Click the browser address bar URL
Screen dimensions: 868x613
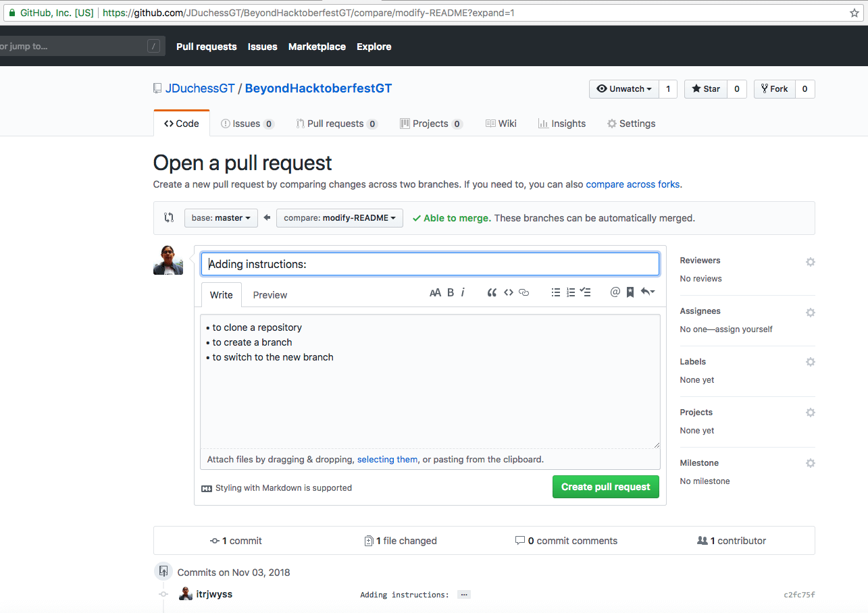(309, 13)
